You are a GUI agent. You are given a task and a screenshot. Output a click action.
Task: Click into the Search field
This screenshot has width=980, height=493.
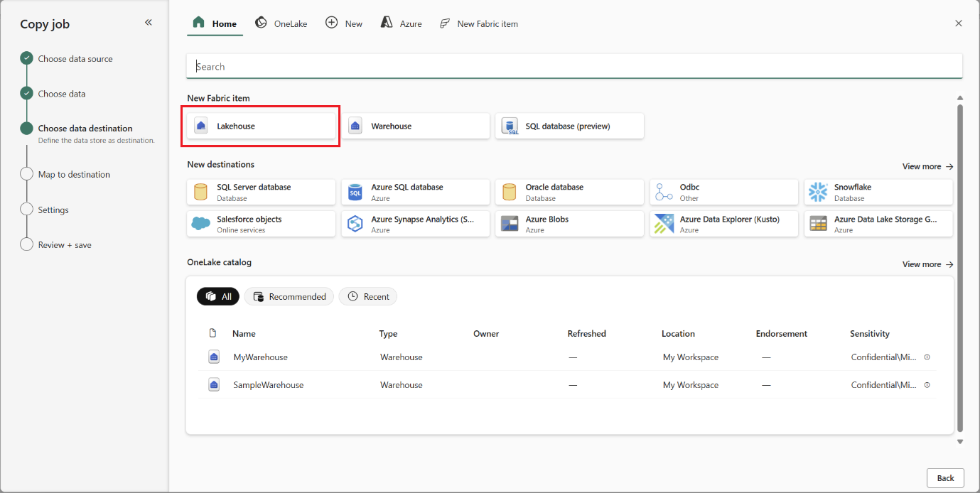(574, 67)
